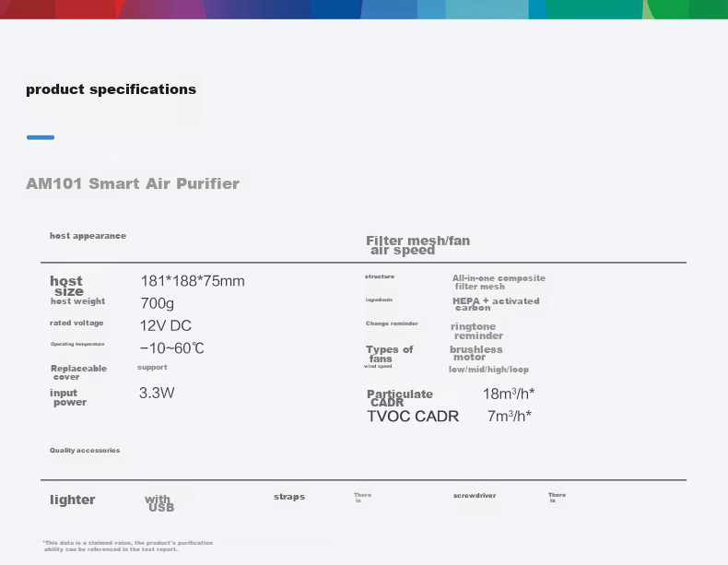
Task: Click the 'straps' accessory label
Action: (x=289, y=497)
